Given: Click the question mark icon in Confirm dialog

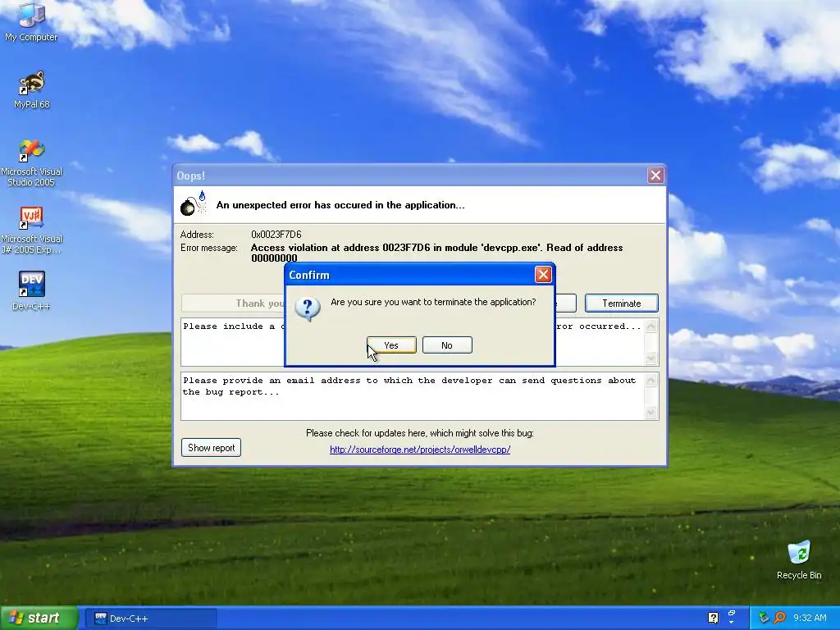Looking at the screenshot, I should tap(308, 308).
